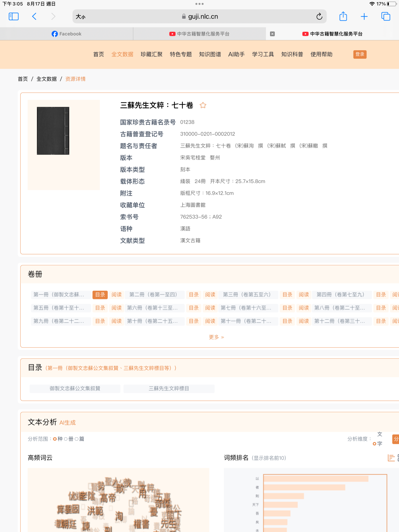
Task: Favorite the book with the star icon
Action: 203,105
